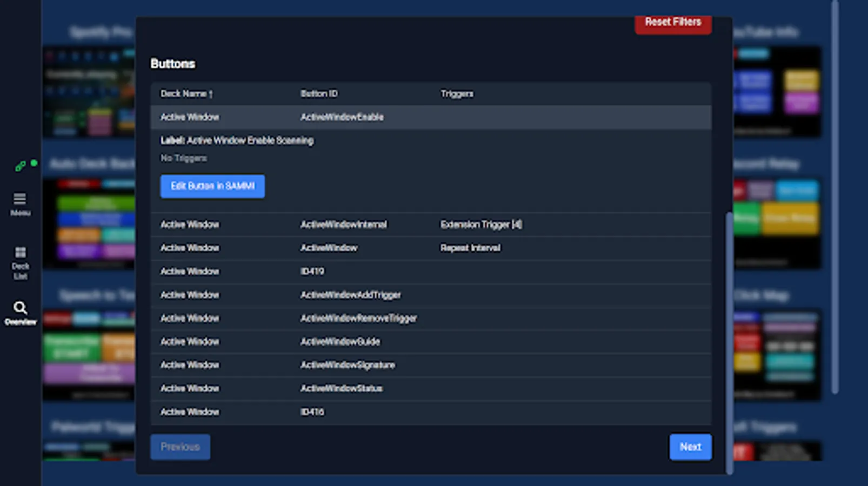Click the green connection status dot
Image resolution: width=868 pixels, height=486 pixels.
(34, 163)
